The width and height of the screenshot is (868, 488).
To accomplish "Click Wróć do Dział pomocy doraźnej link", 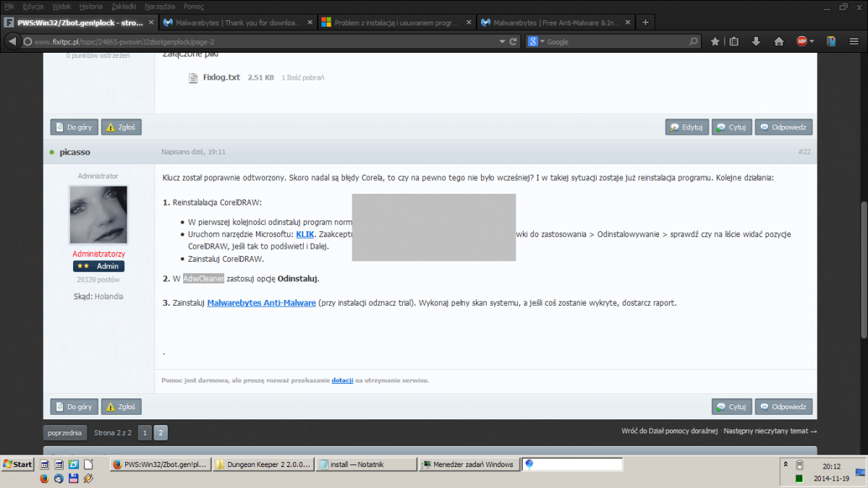I will click(669, 432).
